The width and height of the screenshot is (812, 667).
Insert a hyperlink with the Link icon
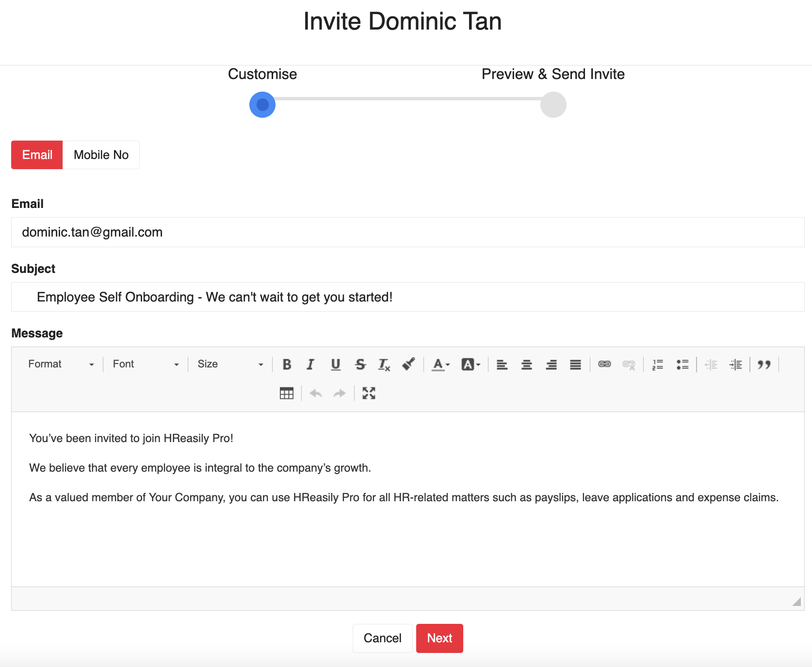[x=604, y=364]
